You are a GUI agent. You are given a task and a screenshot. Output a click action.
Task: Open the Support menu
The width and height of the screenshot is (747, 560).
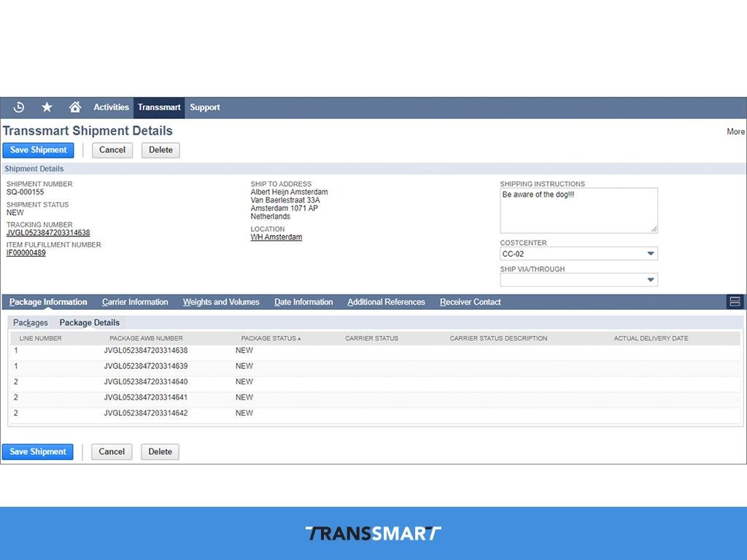pyautogui.click(x=205, y=107)
